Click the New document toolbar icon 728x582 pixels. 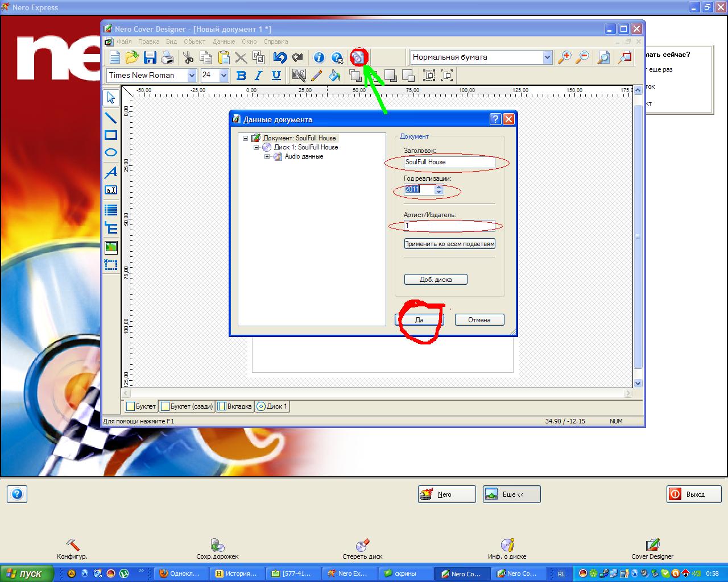[x=115, y=57]
